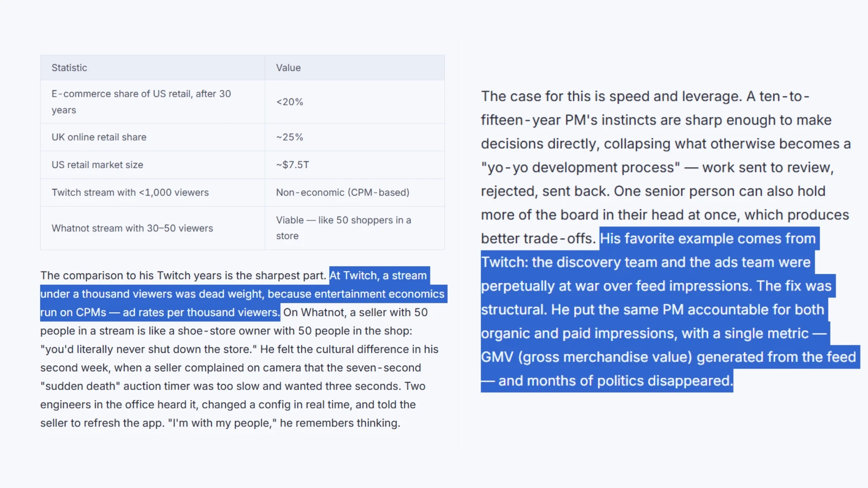Viewport: 868px width, 488px height.
Task: Select the Whatnot stream with 30–50 viewers cell
Action: (152, 228)
